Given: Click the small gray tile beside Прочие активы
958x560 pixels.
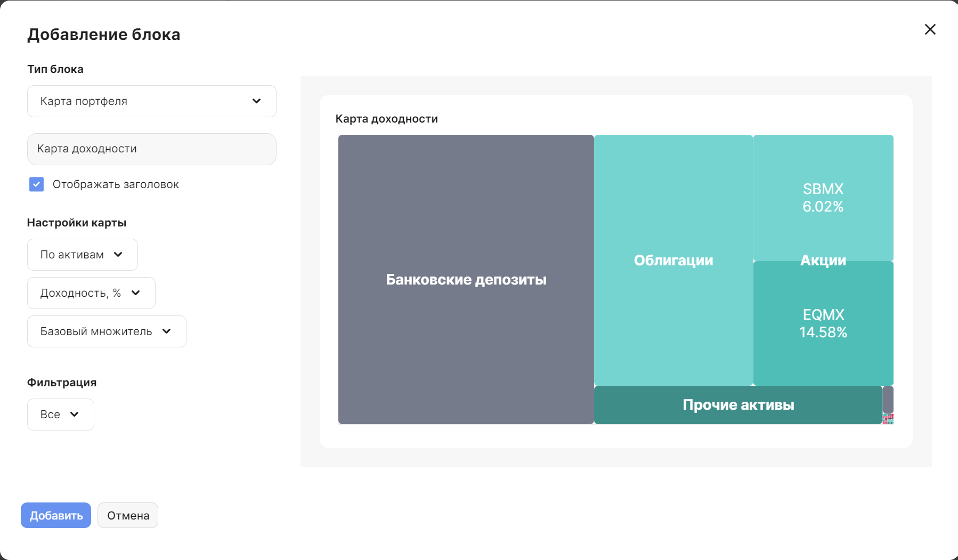Looking at the screenshot, I should pos(888,400).
